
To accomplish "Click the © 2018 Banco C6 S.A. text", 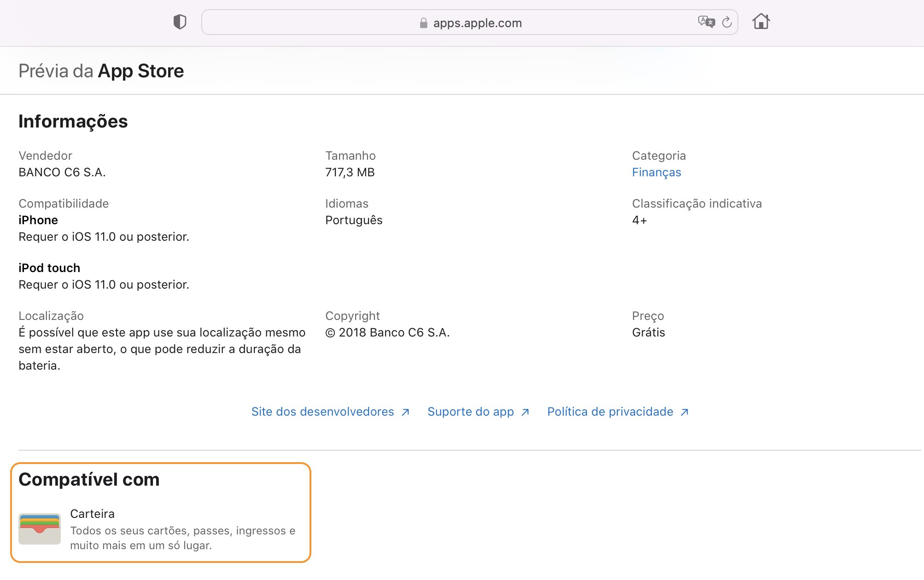I will [387, 332].
